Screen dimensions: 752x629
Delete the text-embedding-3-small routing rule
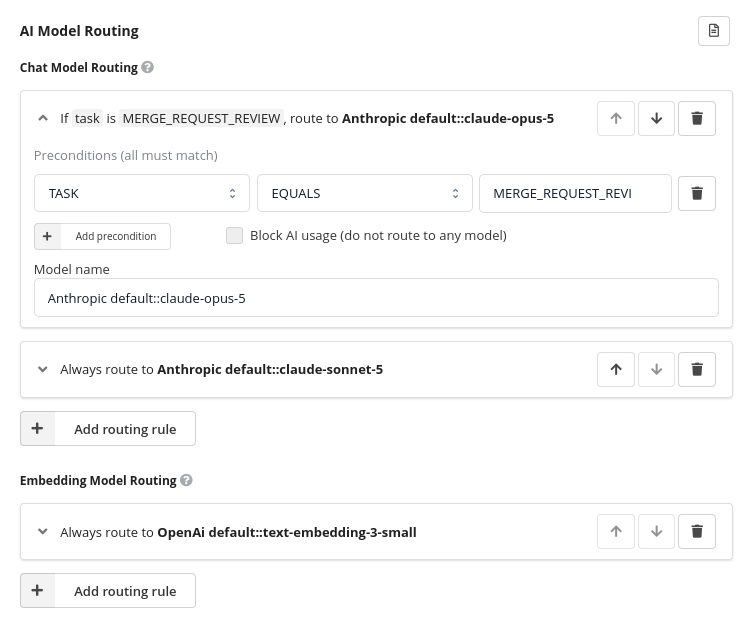click(697, 531)
